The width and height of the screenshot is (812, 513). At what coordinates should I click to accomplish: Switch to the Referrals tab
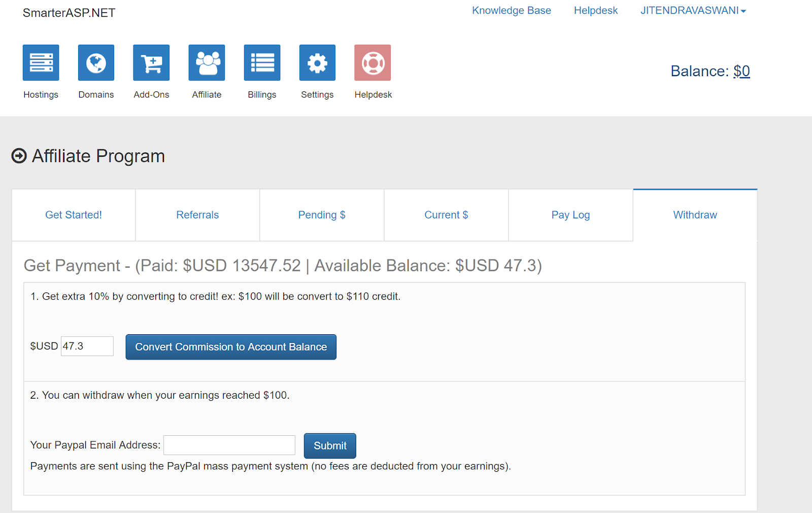tap(197, 215)
